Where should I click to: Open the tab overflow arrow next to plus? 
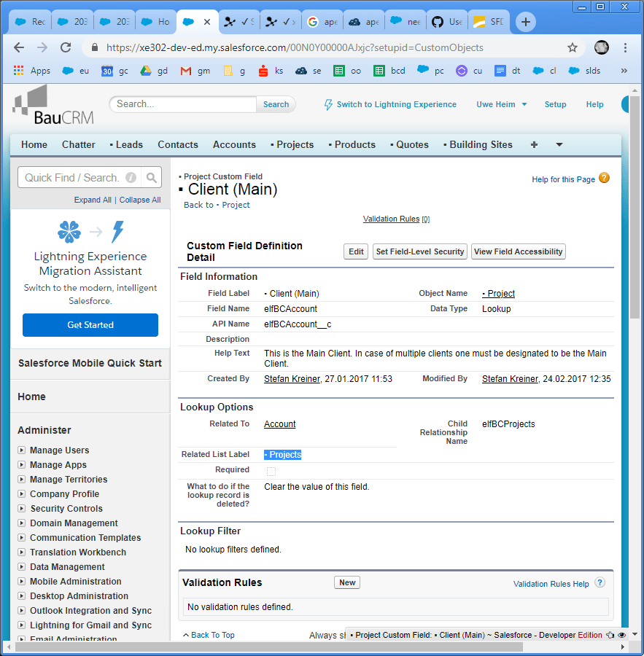[x=559, y=144]
